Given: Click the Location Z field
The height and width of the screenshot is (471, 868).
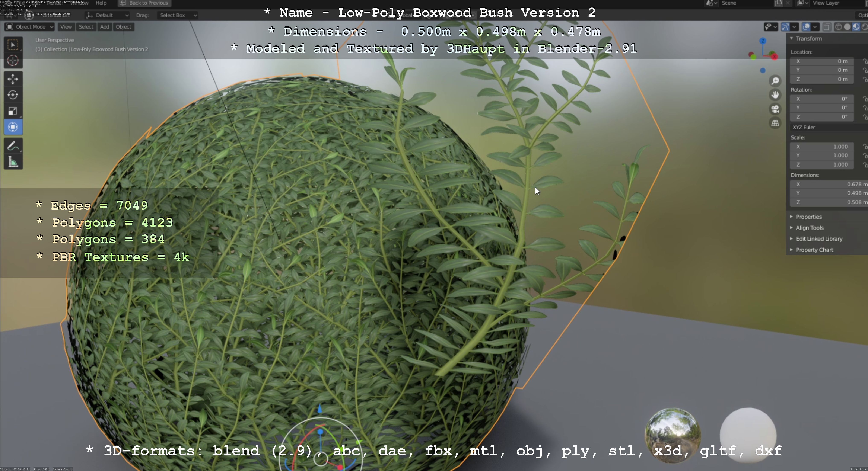Looking at the screenshot, I should tap(822, 79).
